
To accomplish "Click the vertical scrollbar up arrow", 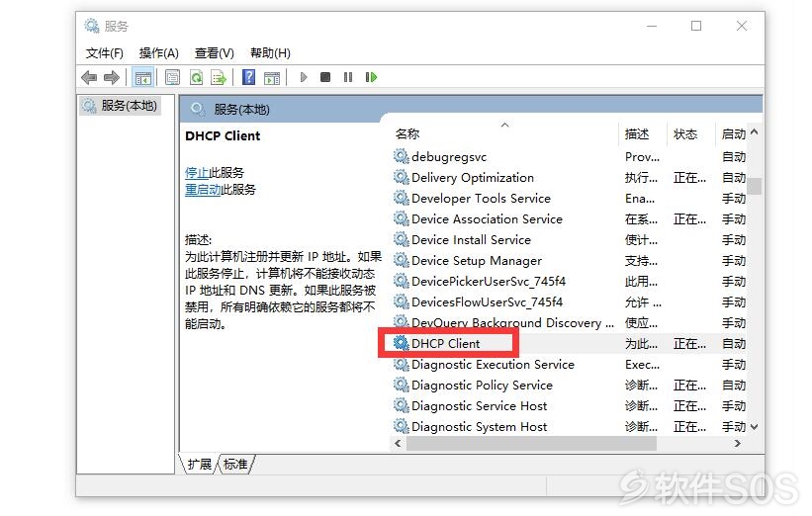I will (755, 132).
